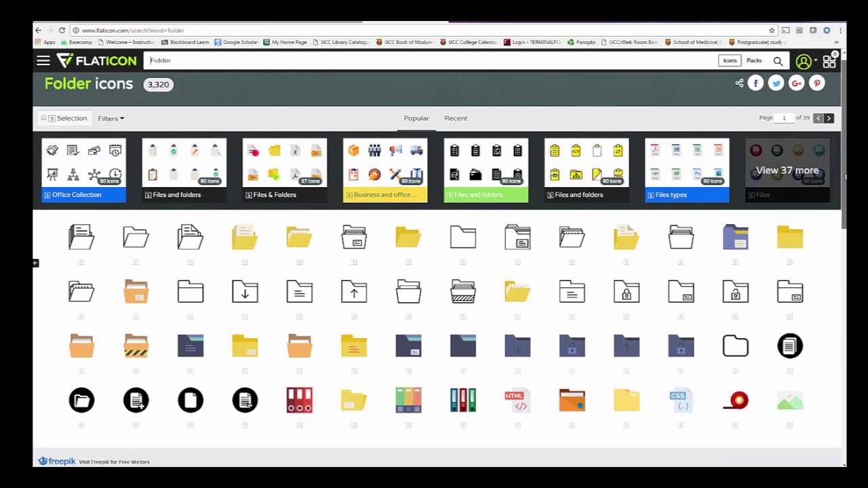
Task: Open the user account icon
Action: coord(802,60)
